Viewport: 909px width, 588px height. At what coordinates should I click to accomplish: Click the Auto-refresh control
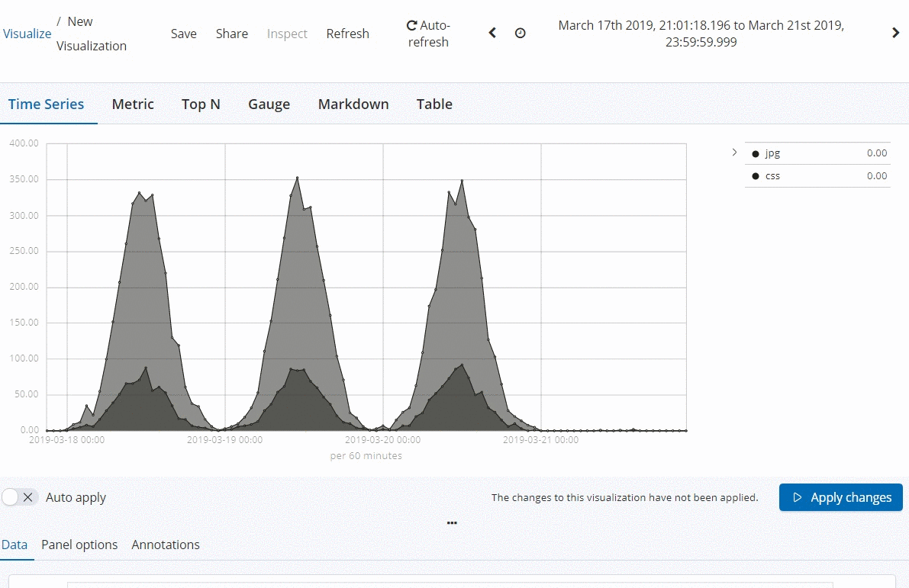point(428,34)
